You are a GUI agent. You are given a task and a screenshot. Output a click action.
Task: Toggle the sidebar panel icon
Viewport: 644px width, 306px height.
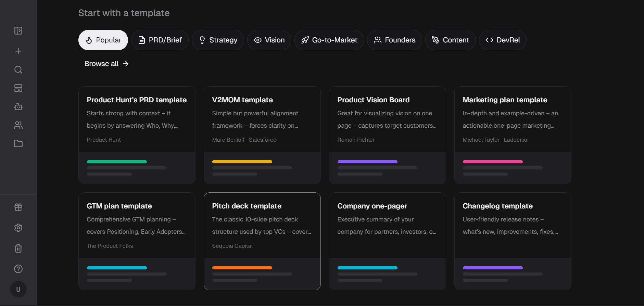[x=18, y=31]
